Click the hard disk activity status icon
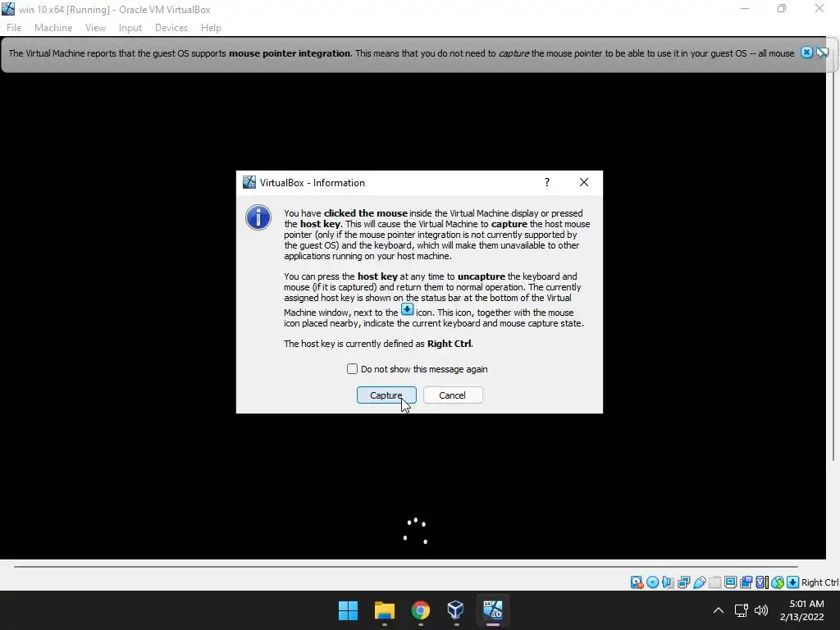The height and width of the screenshot is (630, 840). tap(637, 582)
